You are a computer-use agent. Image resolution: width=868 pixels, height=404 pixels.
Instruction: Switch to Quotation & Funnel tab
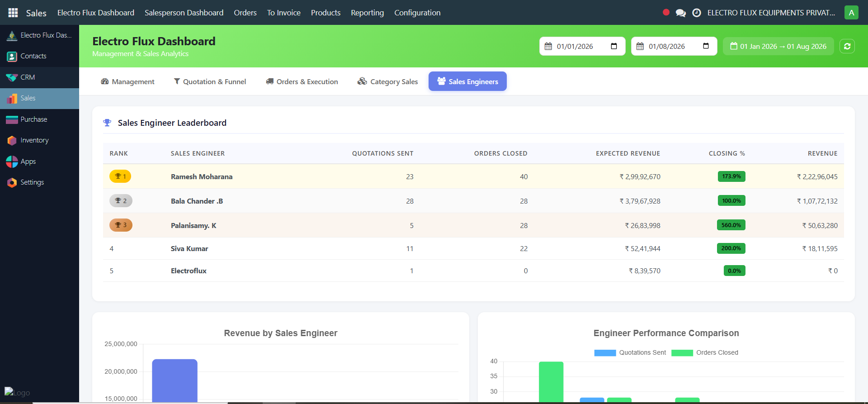(210, 81)
